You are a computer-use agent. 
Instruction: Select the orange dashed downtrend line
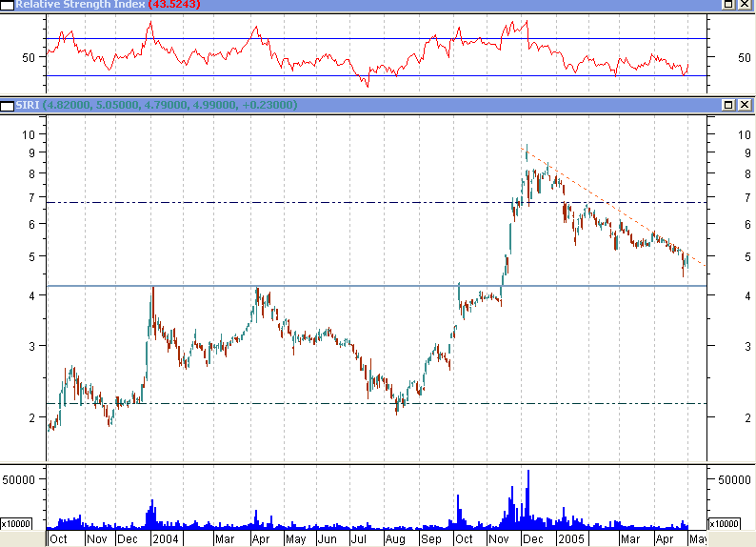pyautogui.click(x=613, y=207)
